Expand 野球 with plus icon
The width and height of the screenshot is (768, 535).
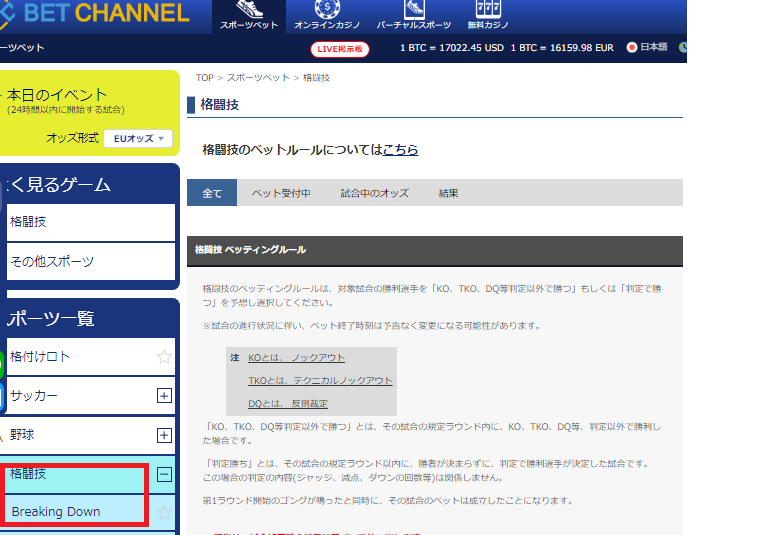pos(164,435)
